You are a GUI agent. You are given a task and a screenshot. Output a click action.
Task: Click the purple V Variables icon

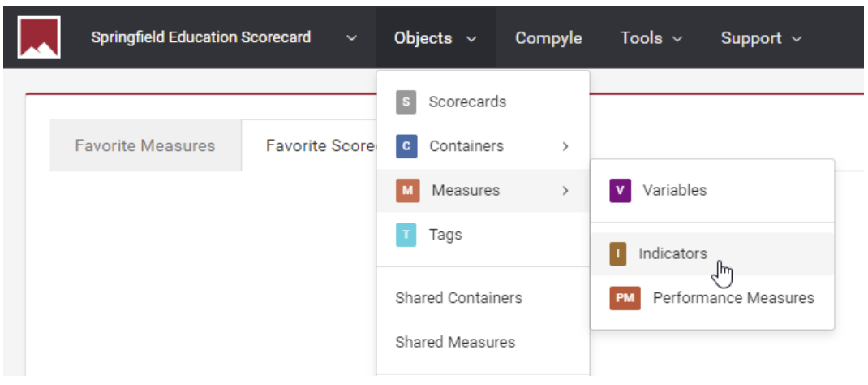click(620, 191)
